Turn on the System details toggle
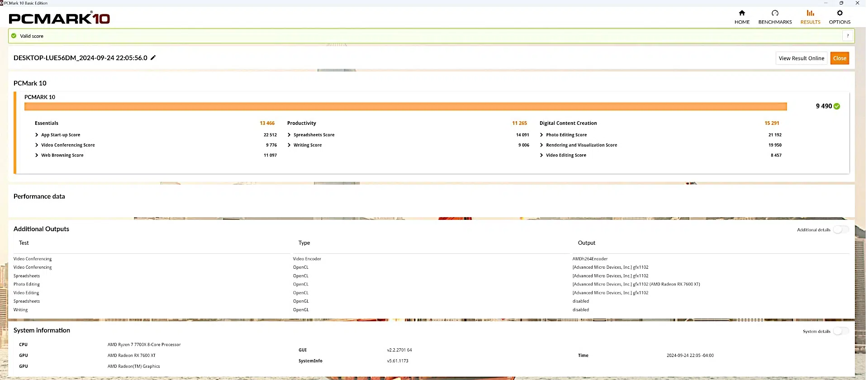Screen dimensions: 868x380 pyautogui.click(x=840, y=331)
